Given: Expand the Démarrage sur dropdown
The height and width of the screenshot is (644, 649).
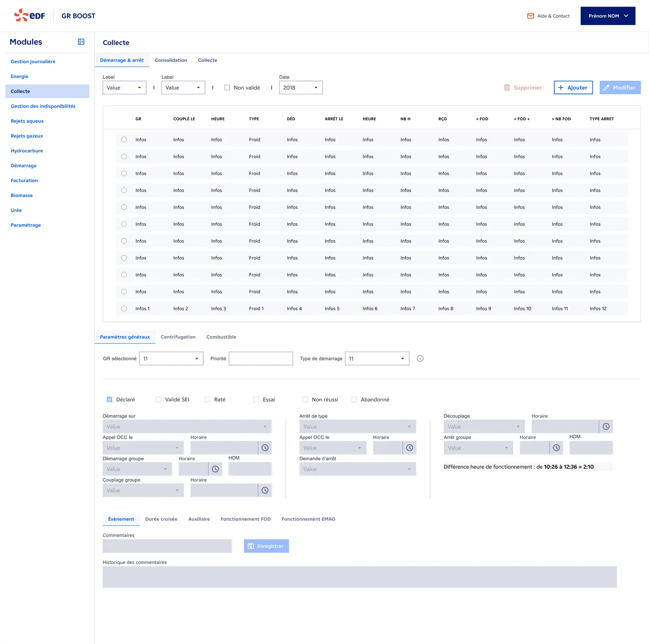Looking at the screenshot, I should [x=187, y=426].
